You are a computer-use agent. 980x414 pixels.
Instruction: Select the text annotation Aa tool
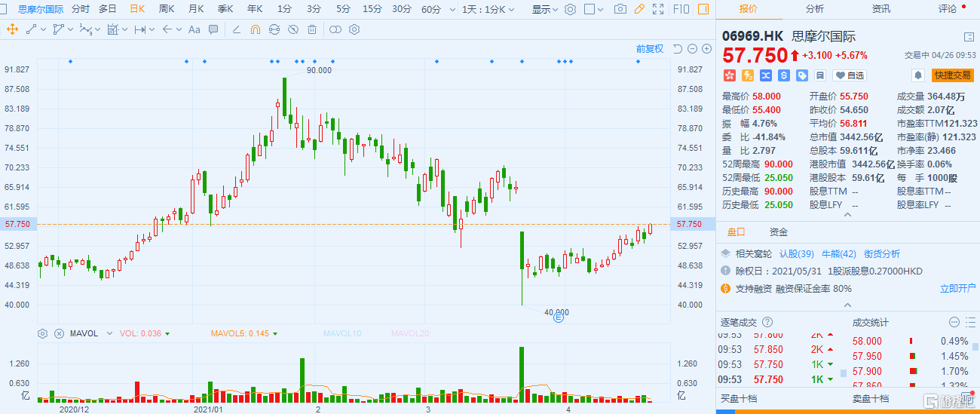(x=194, y=29)
